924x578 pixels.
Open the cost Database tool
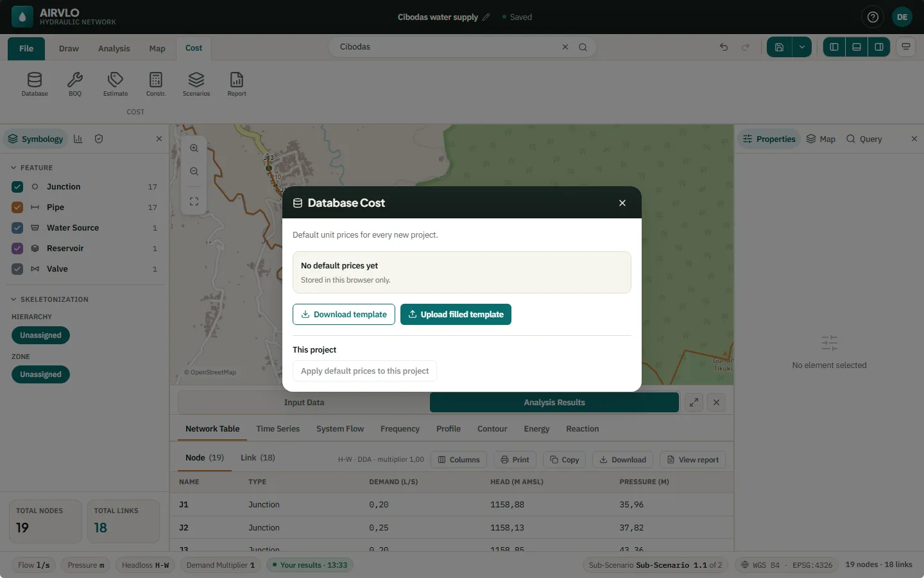click(35, 84)
